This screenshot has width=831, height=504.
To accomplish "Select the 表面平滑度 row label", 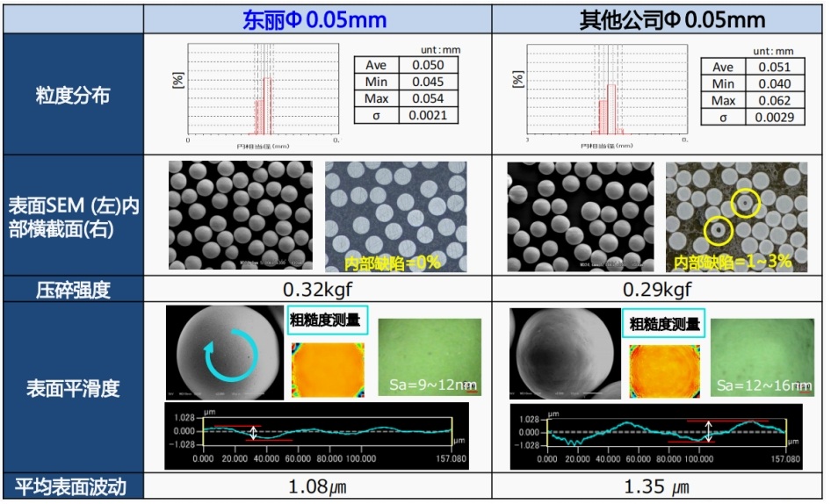I will (x=73, y=388).
